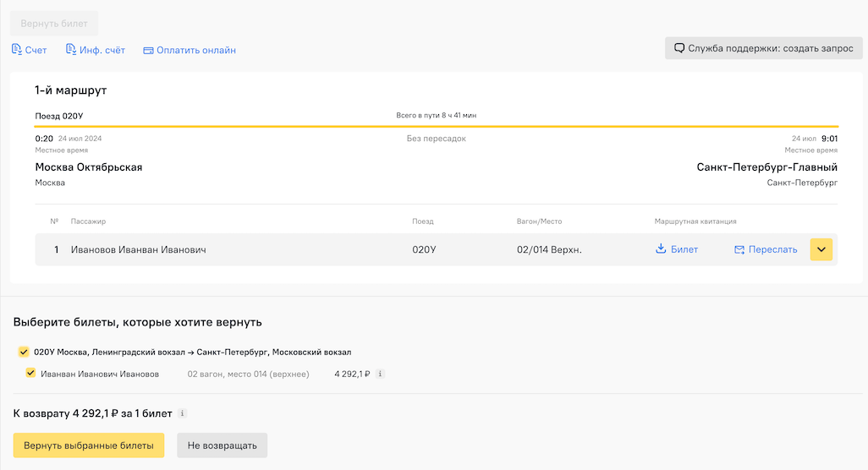Click info icon next to К возврату total
868x470 pixels.
pos(182,413)
